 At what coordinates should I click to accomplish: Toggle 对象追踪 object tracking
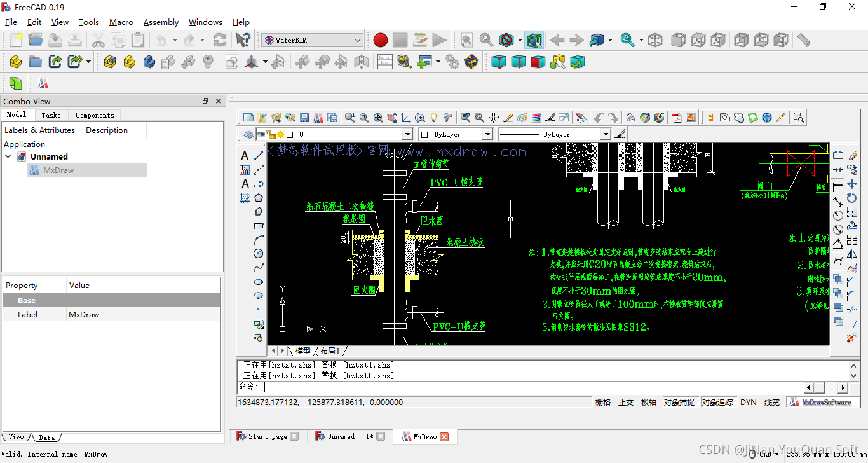(717, 402)
